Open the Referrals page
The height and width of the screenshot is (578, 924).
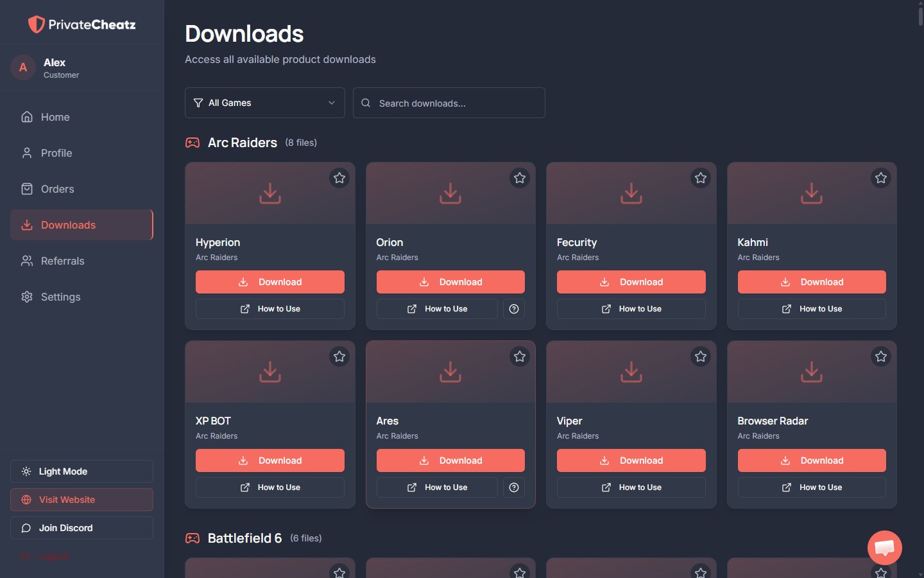click(81, 261)
